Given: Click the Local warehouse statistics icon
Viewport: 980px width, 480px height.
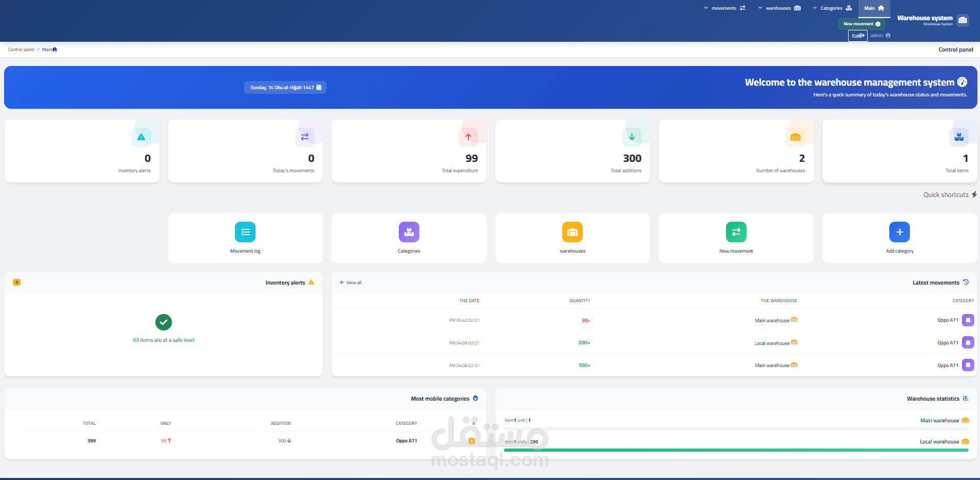Looking at the screenshot, I should click(966, 441).
